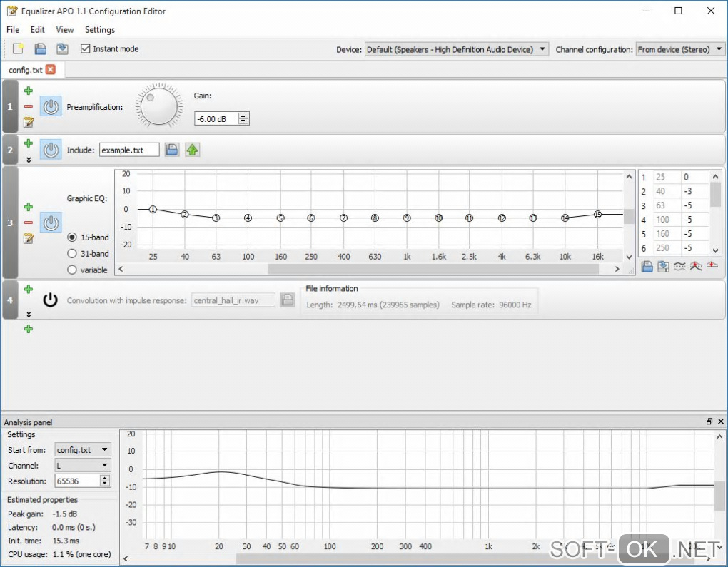Add a filter above Preamplification row

[29, 91]
